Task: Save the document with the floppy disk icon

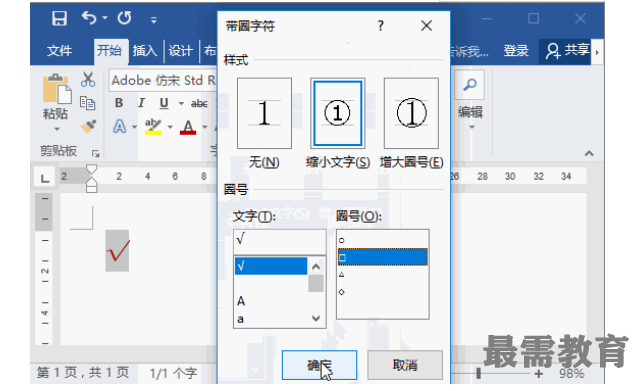Action: (59, 18)
